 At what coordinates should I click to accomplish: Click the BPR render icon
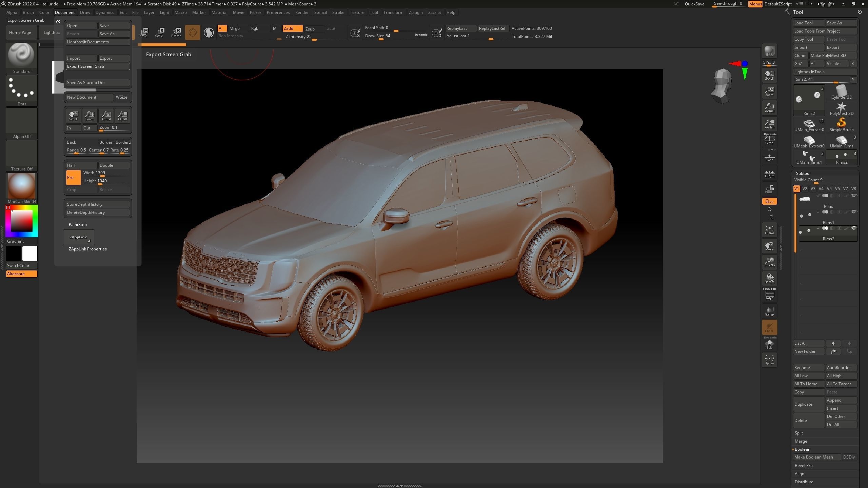(769, 51)
